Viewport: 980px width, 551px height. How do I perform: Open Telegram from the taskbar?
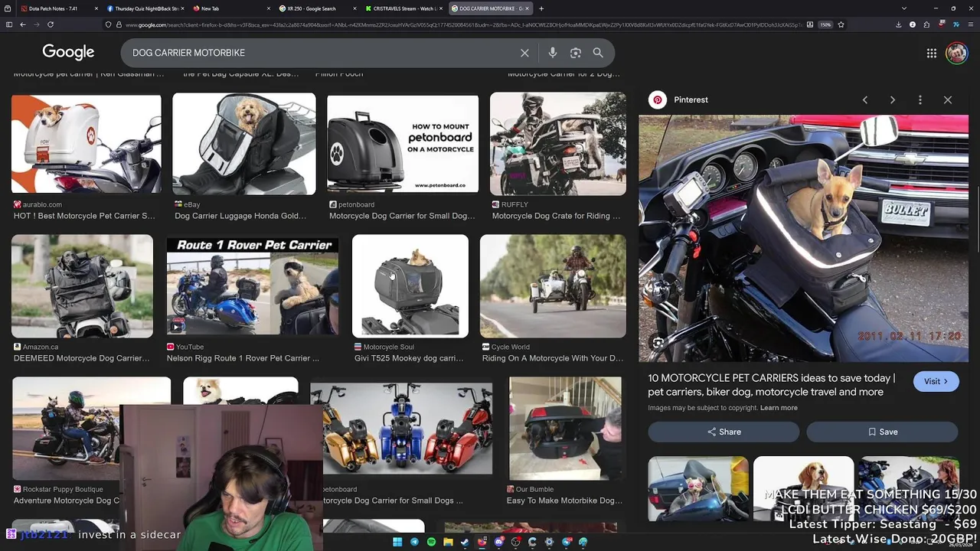click(414, 542)
